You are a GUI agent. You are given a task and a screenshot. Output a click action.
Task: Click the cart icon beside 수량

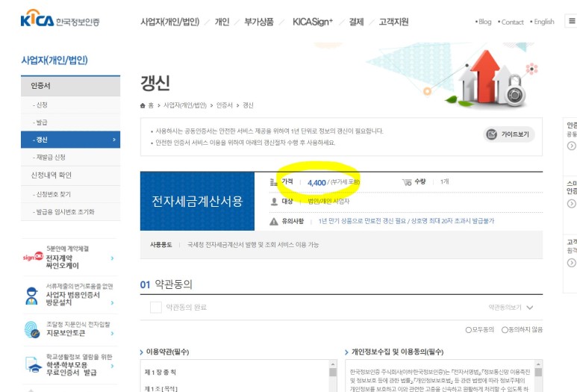407,182
